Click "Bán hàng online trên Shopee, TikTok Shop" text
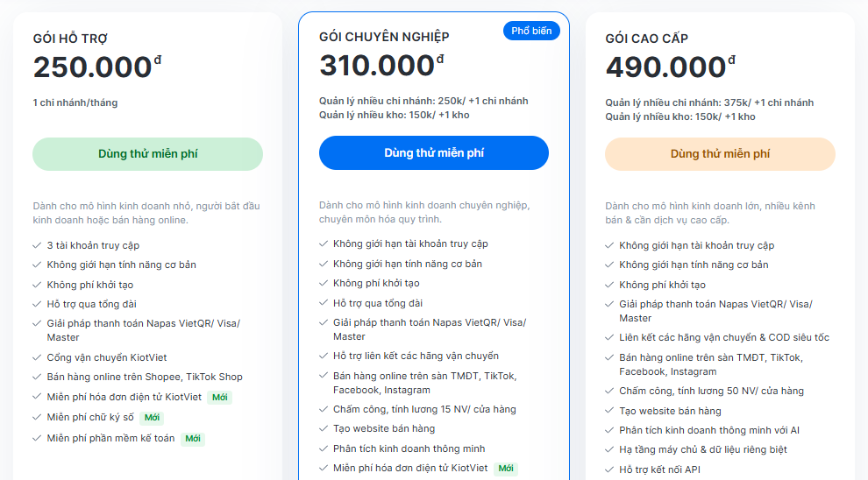This screenshot has height=480, width=868. click(x=145, y=377)
